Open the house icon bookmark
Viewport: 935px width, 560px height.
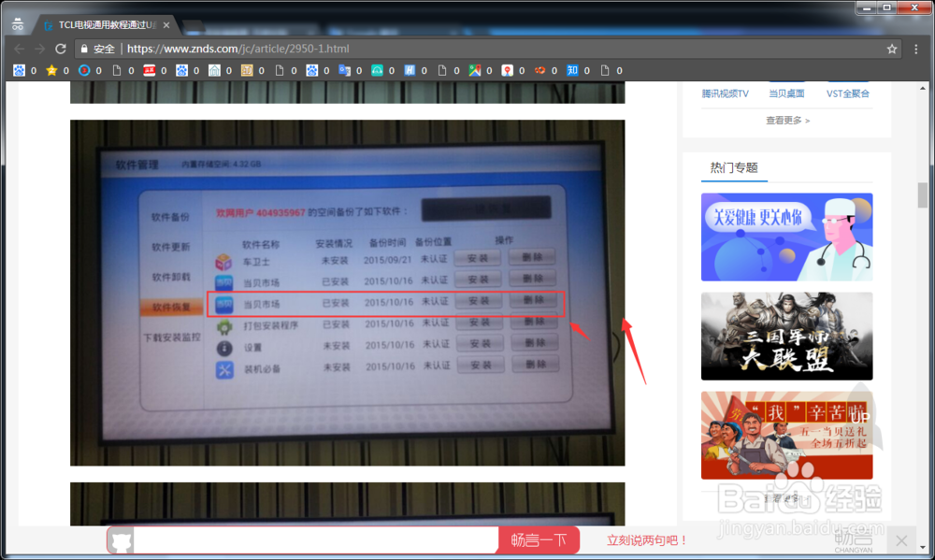point(214,70)
